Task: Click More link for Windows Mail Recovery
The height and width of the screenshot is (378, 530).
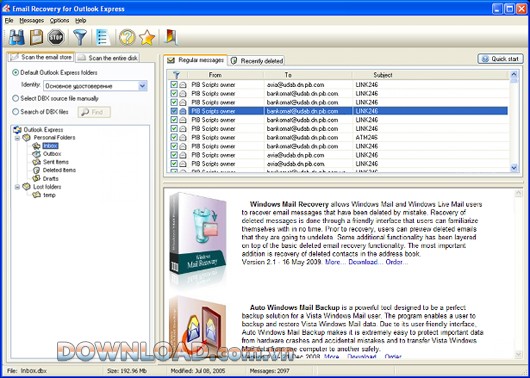Action: [335, 262]
